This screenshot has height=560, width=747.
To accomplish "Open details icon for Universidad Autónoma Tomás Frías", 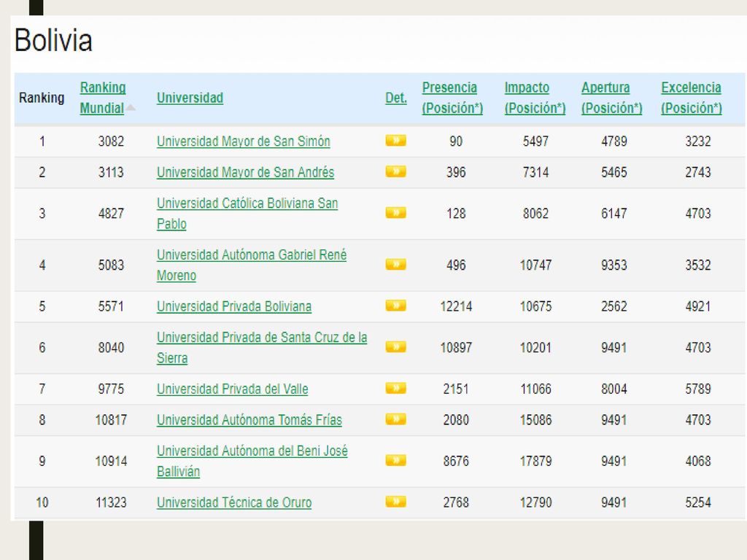I will (x=395, y=419).
